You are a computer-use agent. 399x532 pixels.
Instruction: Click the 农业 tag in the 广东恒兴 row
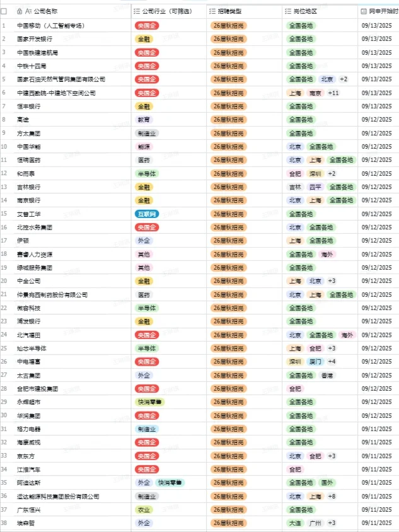[x=144, y=509]
